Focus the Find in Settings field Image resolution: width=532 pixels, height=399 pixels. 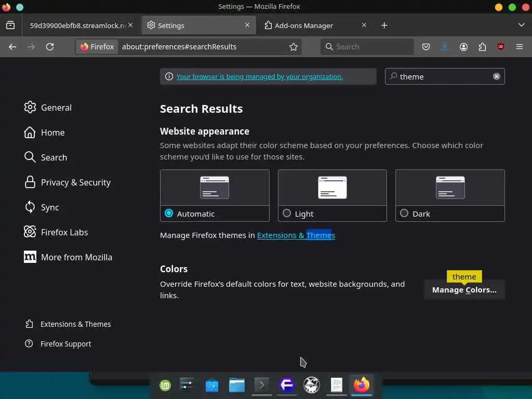click(445, 76)
